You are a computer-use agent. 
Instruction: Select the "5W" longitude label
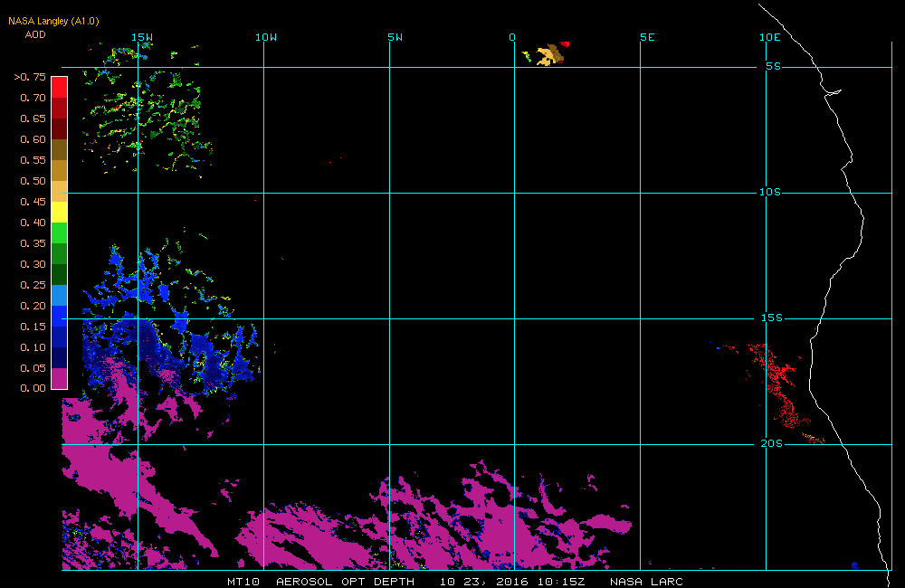click(x=395, y=37)
